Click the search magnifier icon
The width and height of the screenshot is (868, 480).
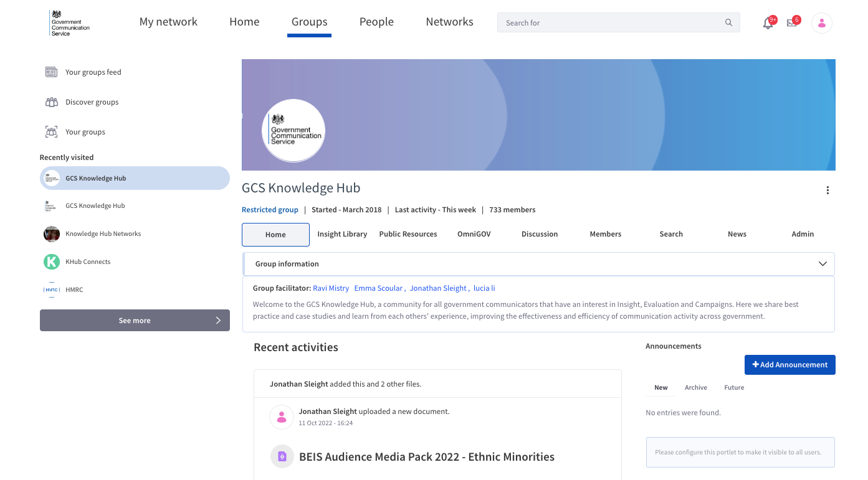(728, 22)
